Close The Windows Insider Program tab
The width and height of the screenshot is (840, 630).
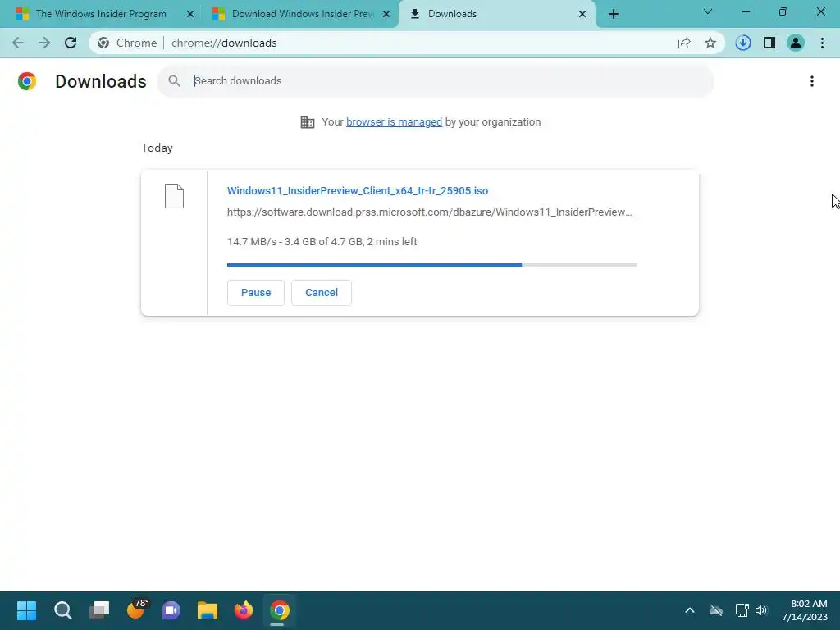click(190, 14)
